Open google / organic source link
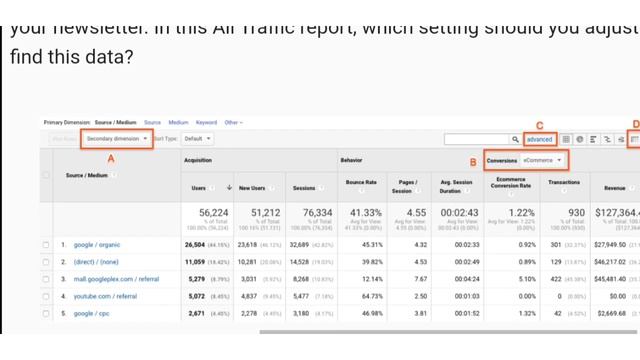The image size is (640, 360). 97,245
